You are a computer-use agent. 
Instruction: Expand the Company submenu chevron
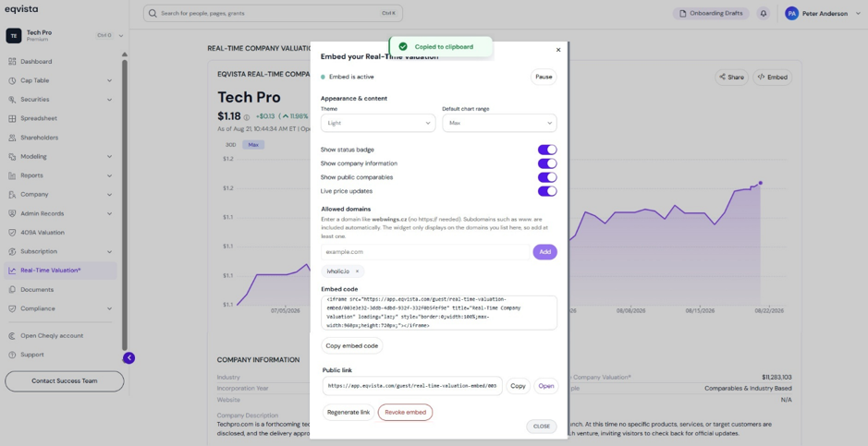click(110, 195)
